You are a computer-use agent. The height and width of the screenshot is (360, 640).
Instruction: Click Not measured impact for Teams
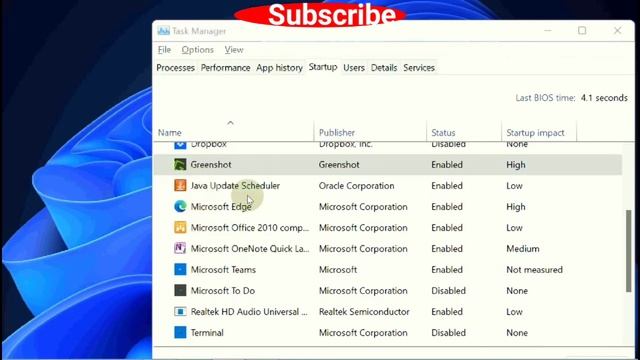[x=534, y=270]
